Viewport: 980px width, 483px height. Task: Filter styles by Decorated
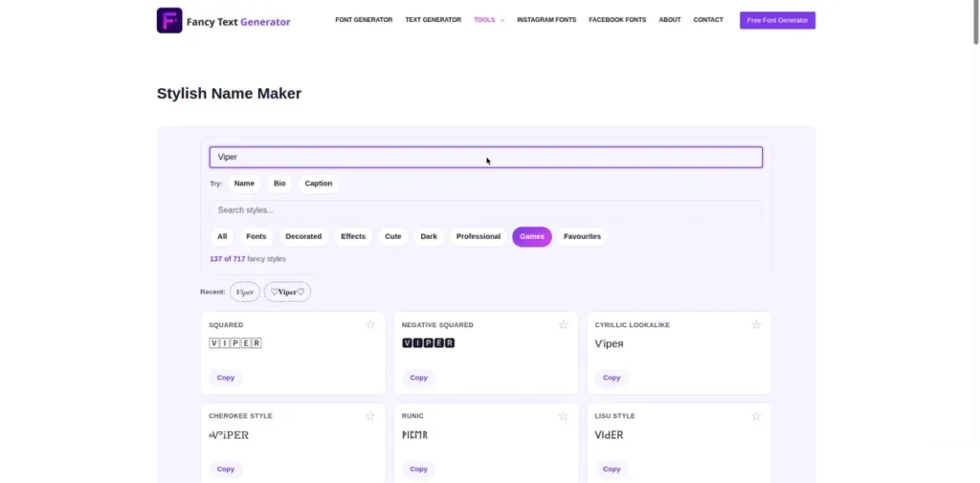tap(303, 237)
